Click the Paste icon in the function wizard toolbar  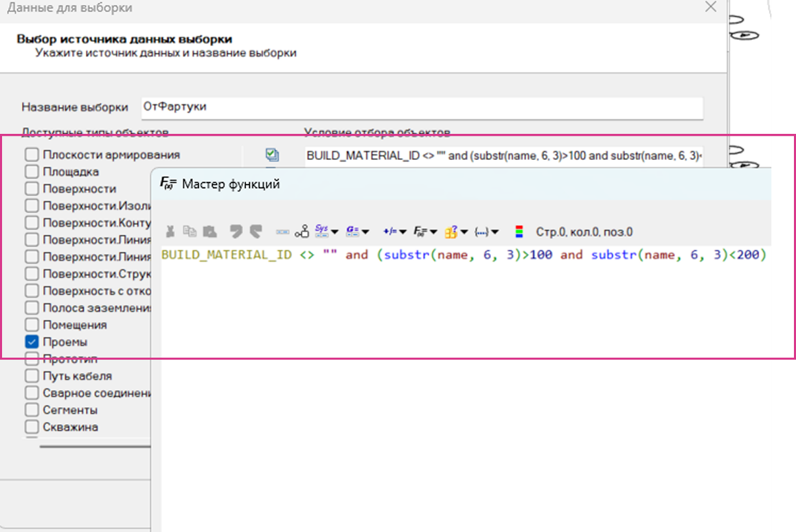209,232
